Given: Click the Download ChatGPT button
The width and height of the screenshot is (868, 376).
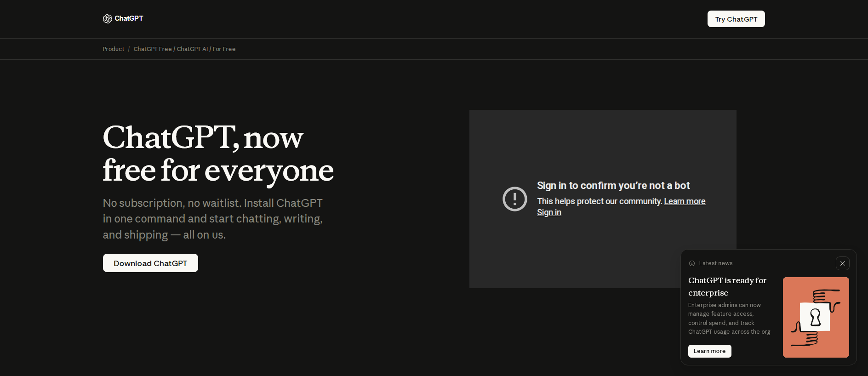Looking at the screenshot, I should [x=150, y=263].
